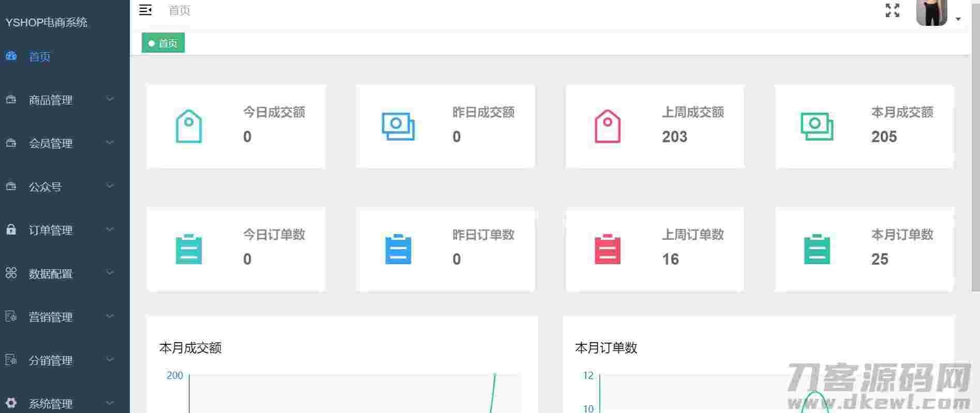Click the 分销管理 sidebar icon
Image resolution: width=980 pixels, height=413 pixels.
[11, 360]
